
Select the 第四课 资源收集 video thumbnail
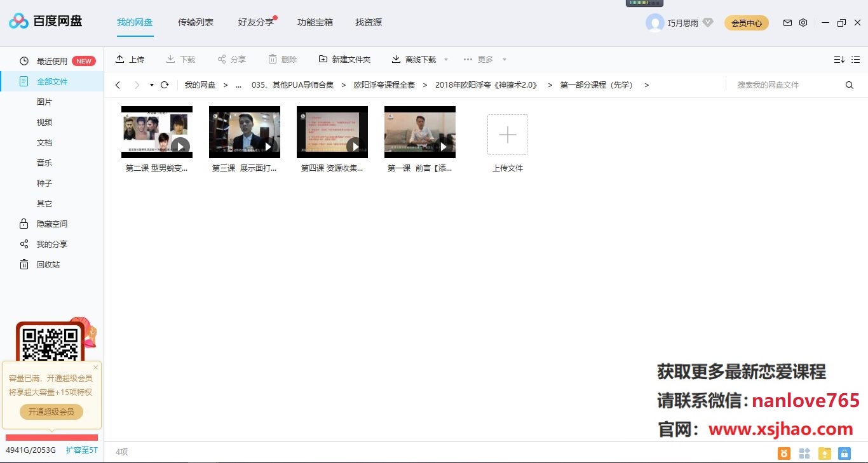(x=332, y=132)
